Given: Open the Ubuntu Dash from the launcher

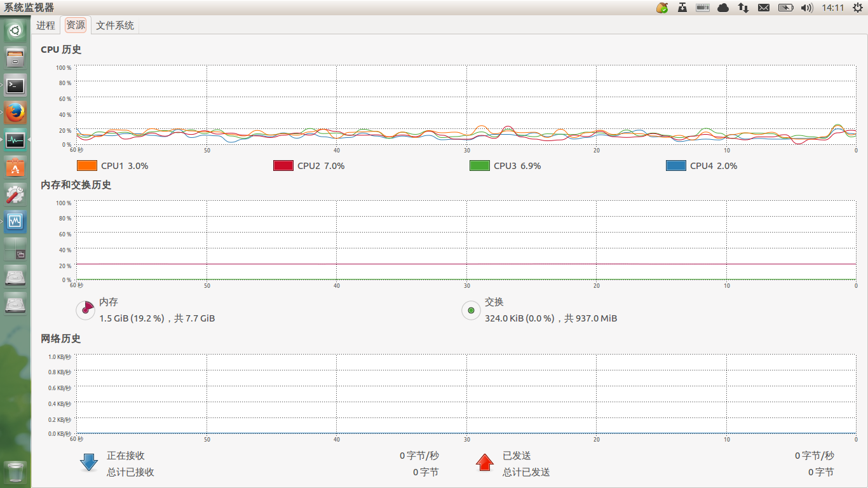Looking at the screenshot, I should click(x=15, y=30).
